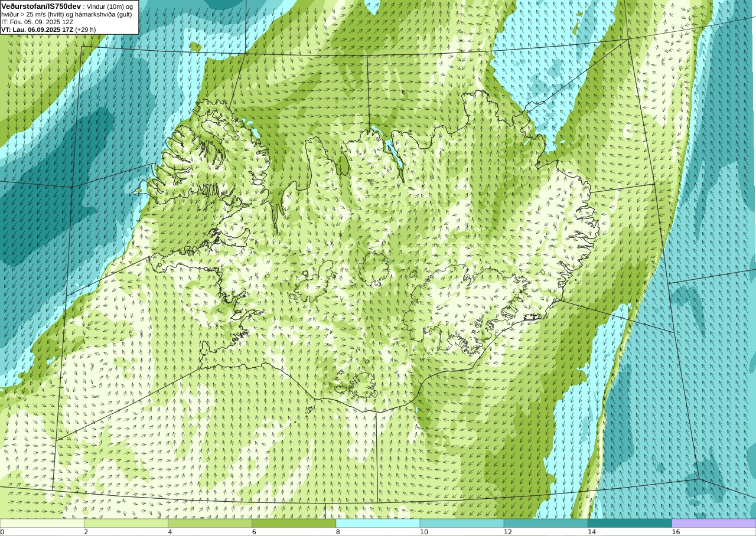Click the 12–14 m/s teal legend swatch
Image resolution: width=756 pixels, height=536 pixels.
[546, 523]
